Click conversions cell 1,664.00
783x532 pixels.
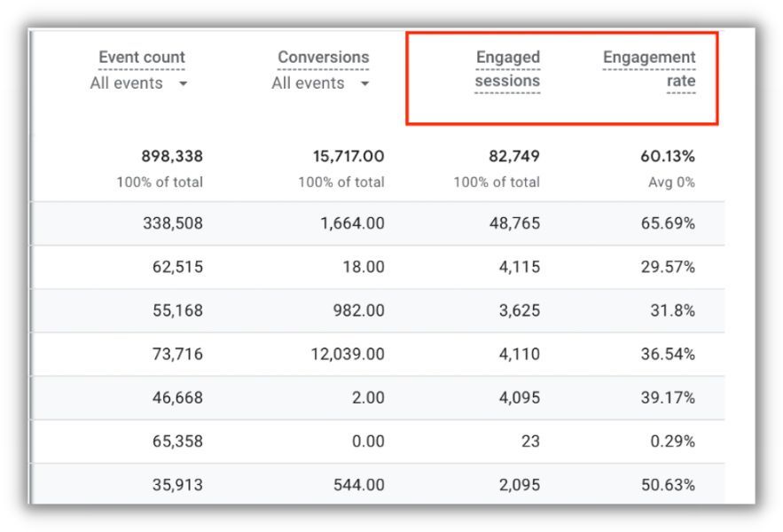(353, 223)
